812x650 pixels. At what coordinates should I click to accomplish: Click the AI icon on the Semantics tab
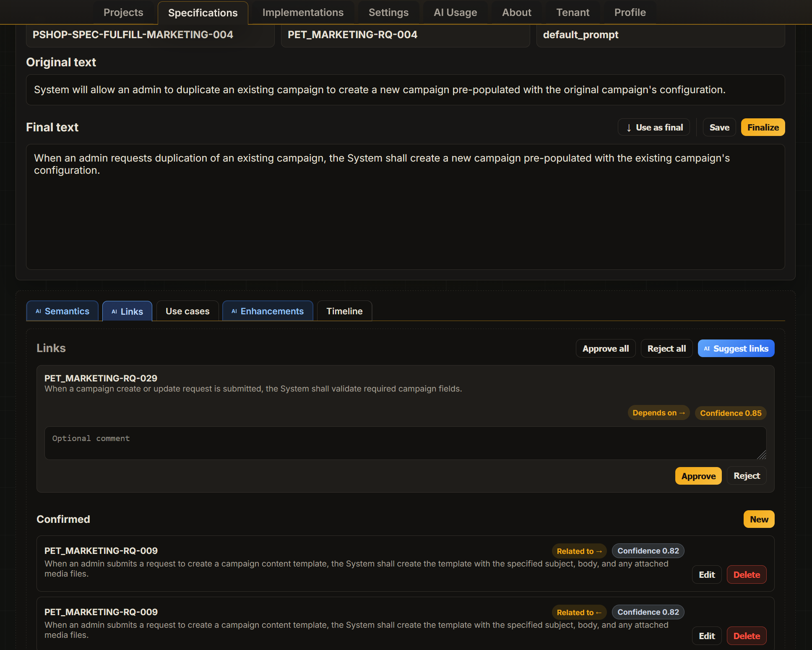click(38, 311)
